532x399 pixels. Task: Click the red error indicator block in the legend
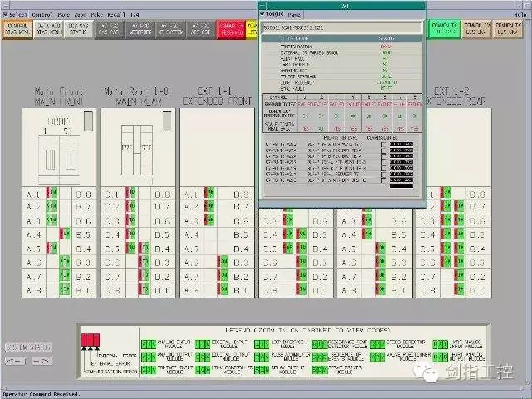click(89, 341)
